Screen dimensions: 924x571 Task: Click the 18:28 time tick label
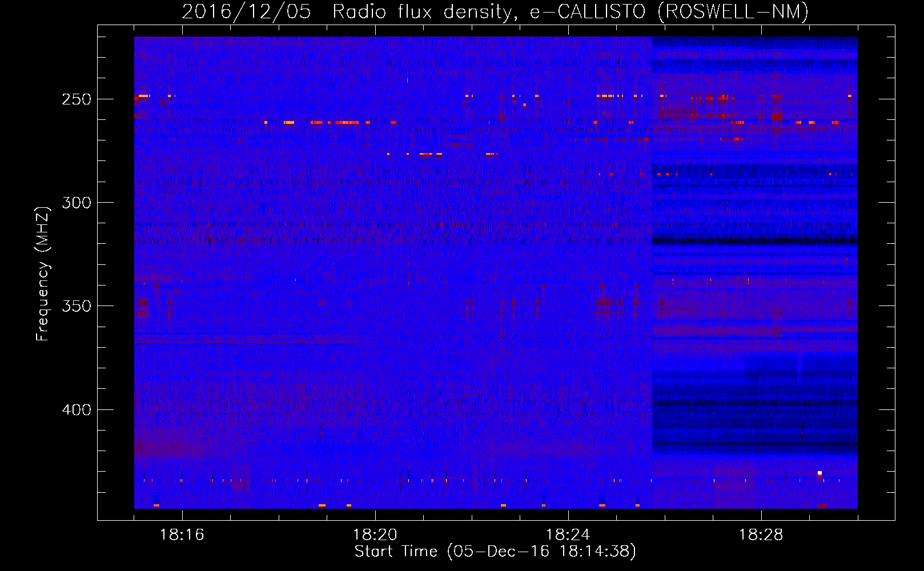pyautogui.click(x=761, y=535)
